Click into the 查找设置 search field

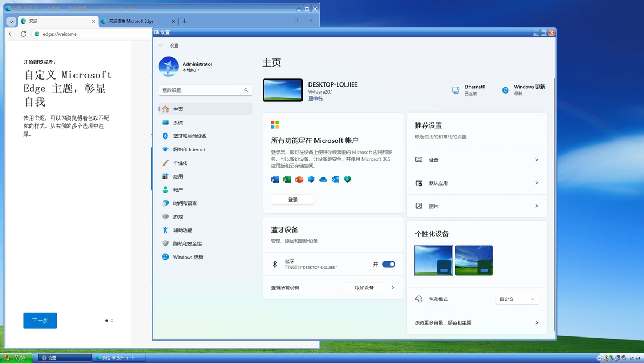tap(205, 90)
